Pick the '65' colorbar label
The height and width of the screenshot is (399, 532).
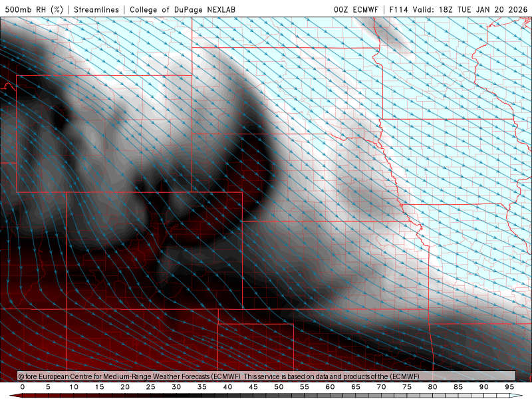click(356, 387)
